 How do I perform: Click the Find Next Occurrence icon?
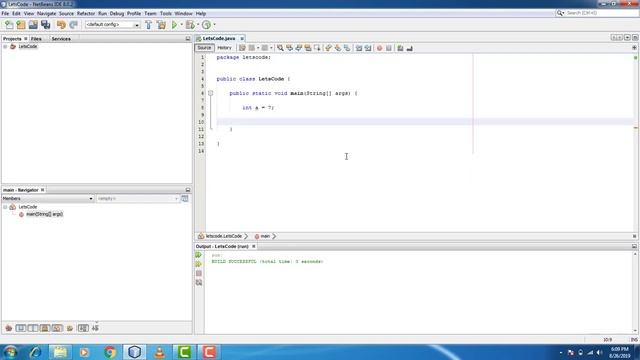click(x=298, y=48)
